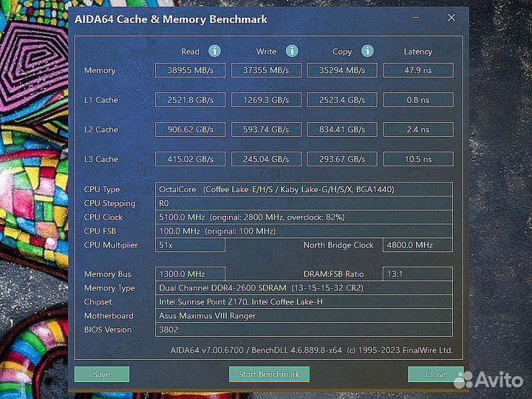Screen dimensions: 532x399
Task: Click the L1 Cache row label
Action: (x=101, y=100)
